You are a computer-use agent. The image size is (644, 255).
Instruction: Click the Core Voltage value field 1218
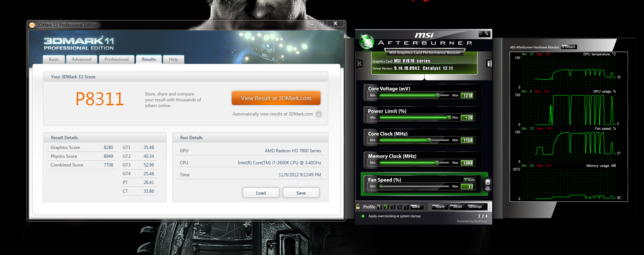point(468,95)
